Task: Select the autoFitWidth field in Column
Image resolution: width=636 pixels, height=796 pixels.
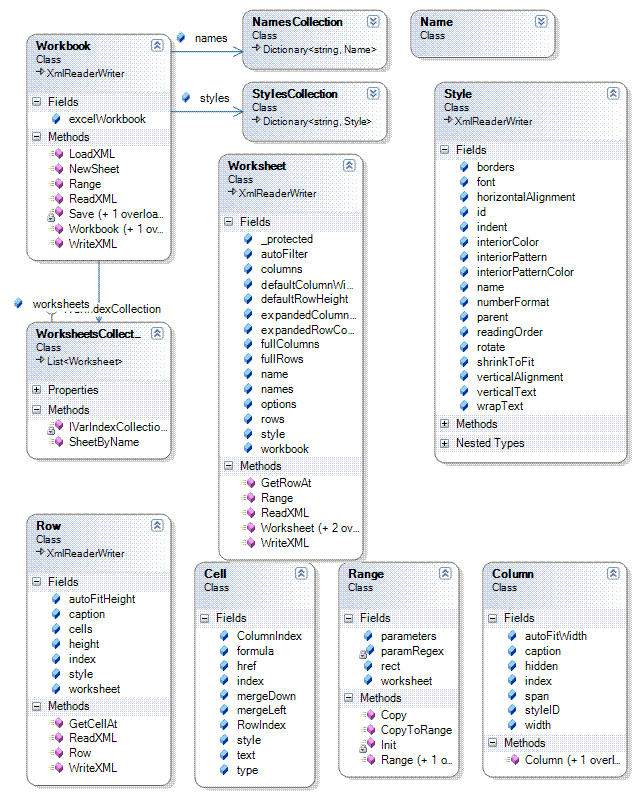Action: [x=555, y=635]
